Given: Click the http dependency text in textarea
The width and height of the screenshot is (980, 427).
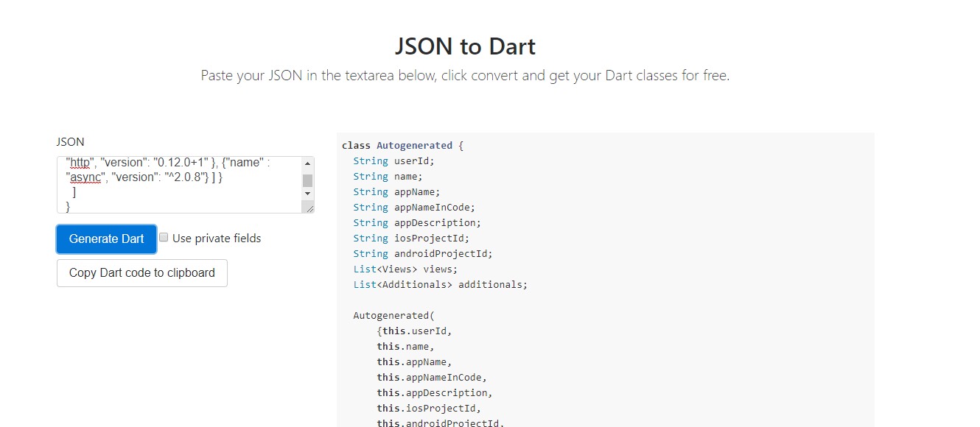Looking at the screenshot, I should coord(79,161).
